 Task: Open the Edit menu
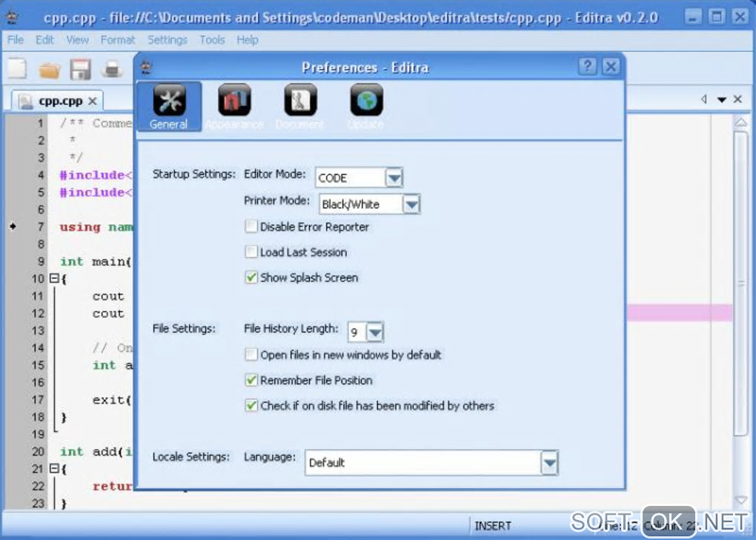44,39
